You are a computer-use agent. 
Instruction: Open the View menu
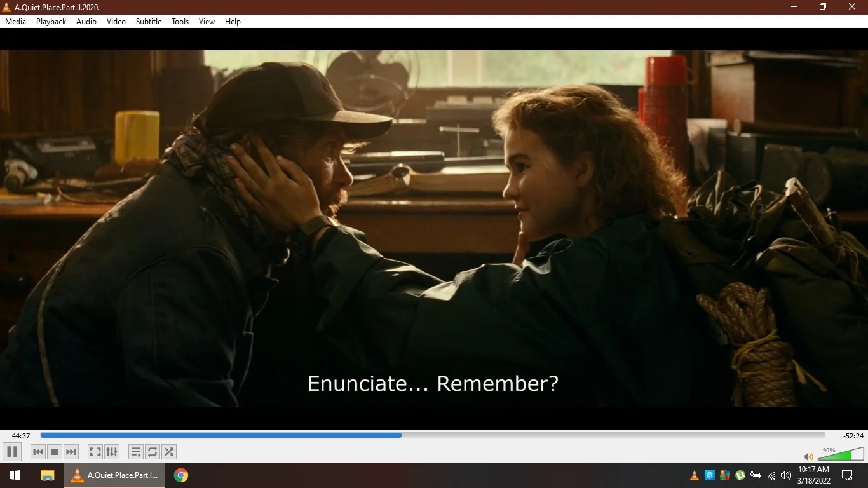point(207,22)
